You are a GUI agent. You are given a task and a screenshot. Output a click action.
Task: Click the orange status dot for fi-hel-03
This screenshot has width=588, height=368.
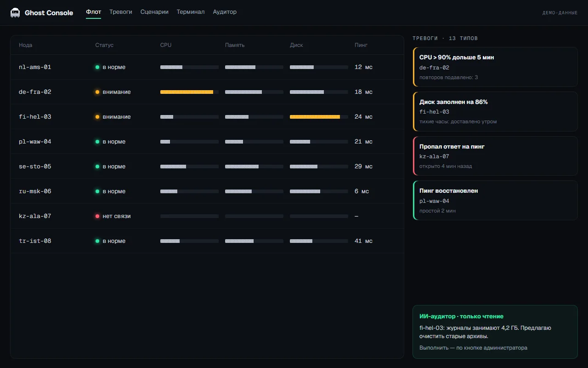(97, 117)
